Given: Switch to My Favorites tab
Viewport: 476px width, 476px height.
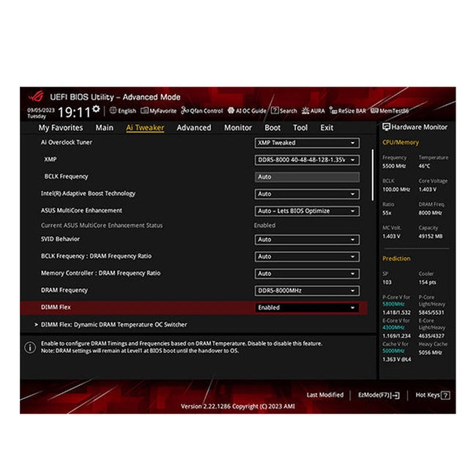Looking at the screenshot, I should point(61,128).
